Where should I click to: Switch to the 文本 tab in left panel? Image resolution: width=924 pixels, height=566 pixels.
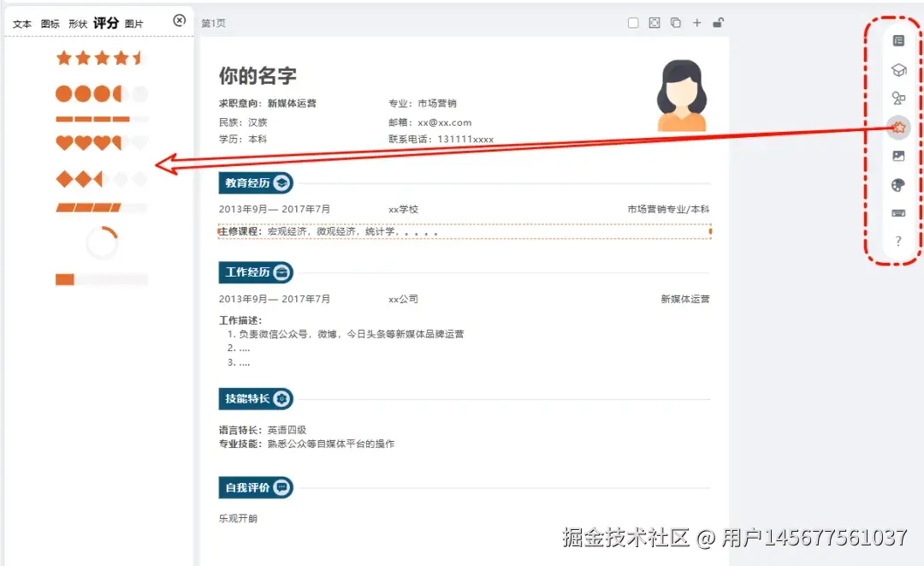(x=21, y=23)
